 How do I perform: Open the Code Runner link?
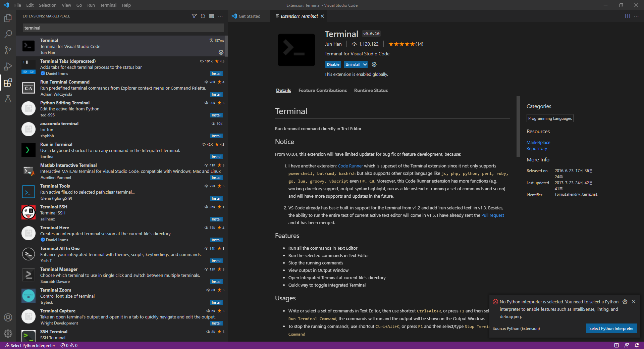pyautogui.click(x=350, y=166)
